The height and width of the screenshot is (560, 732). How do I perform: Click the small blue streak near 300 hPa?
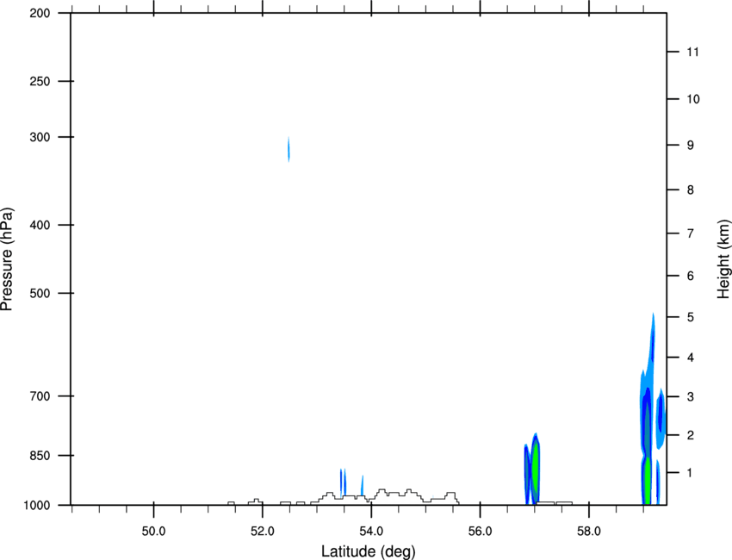click(x=288, y=149)
